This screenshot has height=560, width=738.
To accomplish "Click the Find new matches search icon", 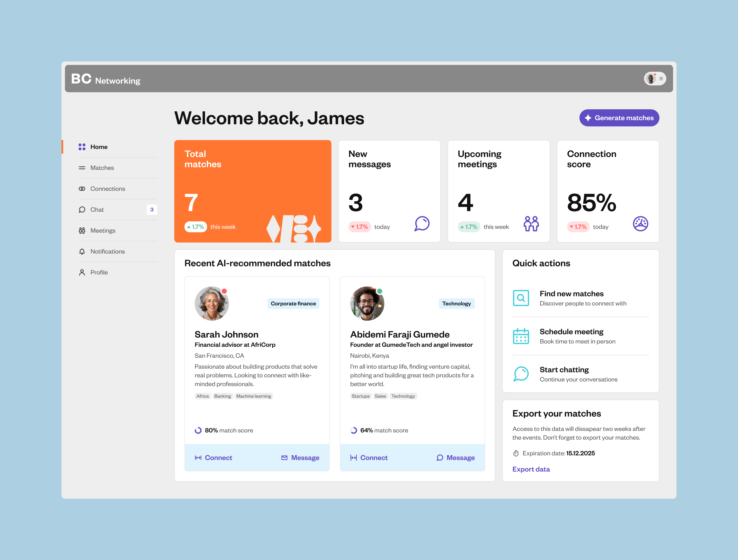I will pos(521,298).
